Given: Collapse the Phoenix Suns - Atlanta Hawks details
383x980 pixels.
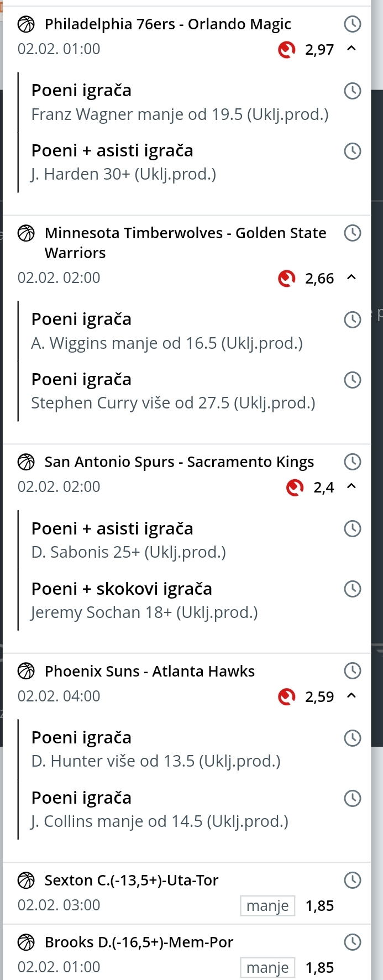Looking at the screenshot, I should pyautogui.click(x=351, y=695).
